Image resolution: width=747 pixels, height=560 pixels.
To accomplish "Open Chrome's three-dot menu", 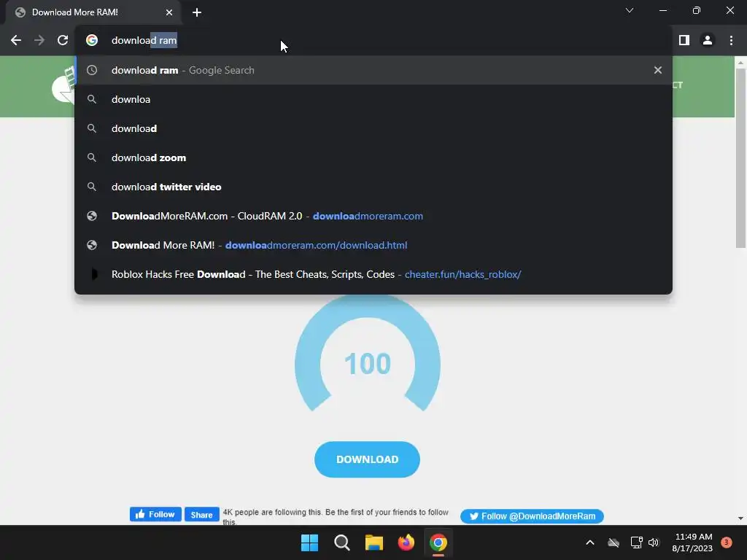I will pos(731,41).
